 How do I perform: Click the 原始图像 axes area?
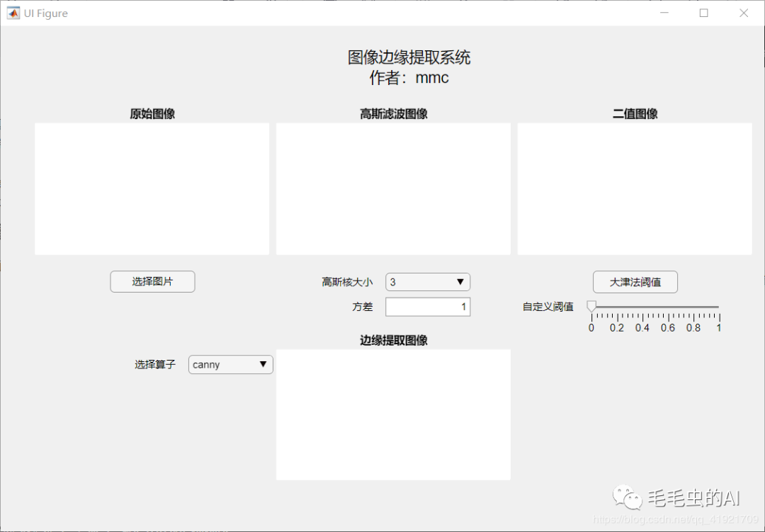click(x=152, y=189)
